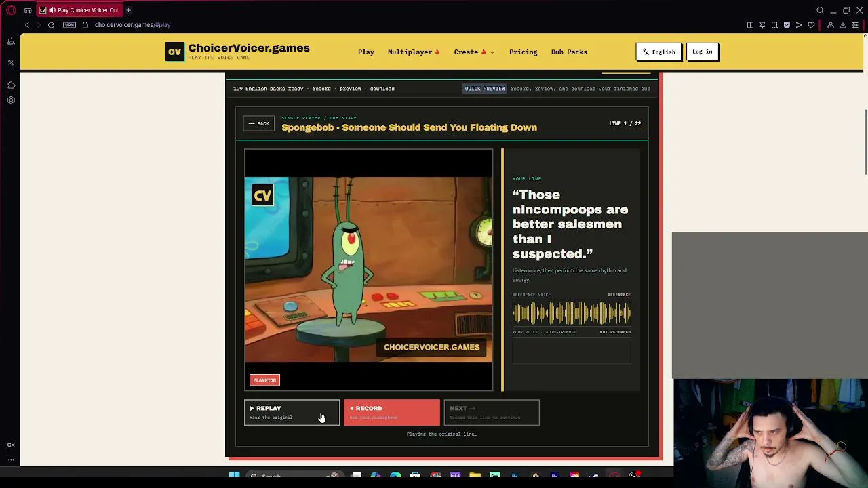Click the page vertical scrollbar
868x488 pixels.
click(865, 141)
